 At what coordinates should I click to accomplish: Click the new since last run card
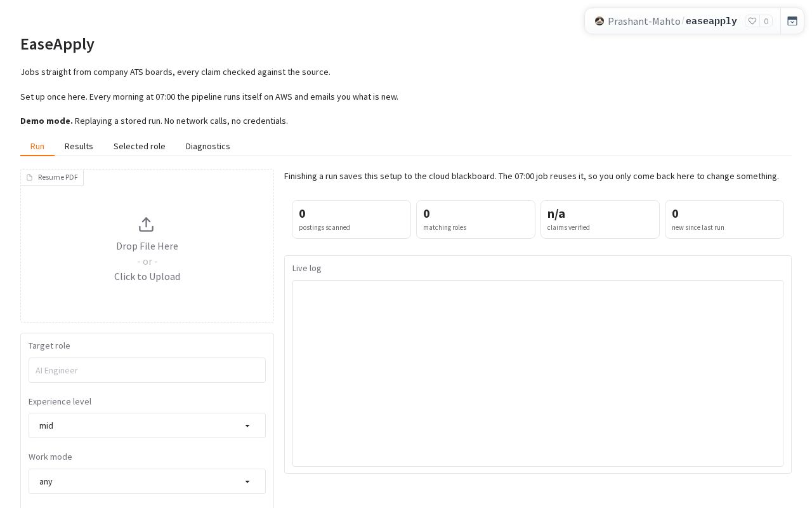[x=724, y=220]
